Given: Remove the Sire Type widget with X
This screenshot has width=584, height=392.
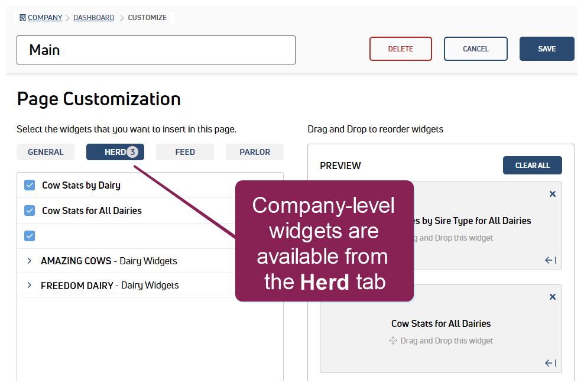Looking at the screenshot, I should (x=552, y=194).
